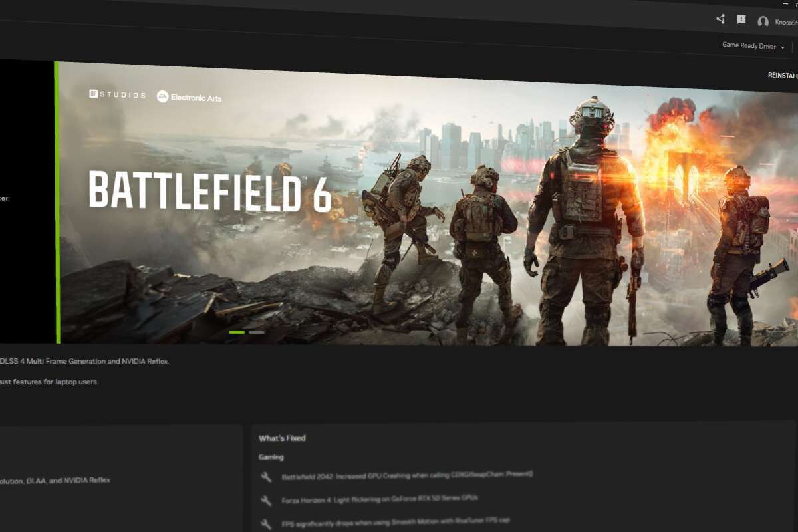
Task: Click the What's Fixed heading
Action: pos(282,438)
